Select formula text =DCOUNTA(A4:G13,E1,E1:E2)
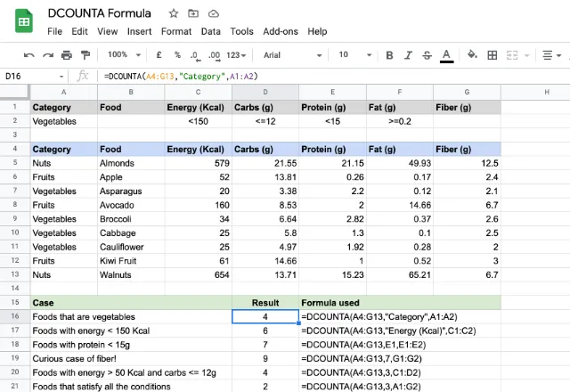The image size is (570, 392). click(363, 345)
